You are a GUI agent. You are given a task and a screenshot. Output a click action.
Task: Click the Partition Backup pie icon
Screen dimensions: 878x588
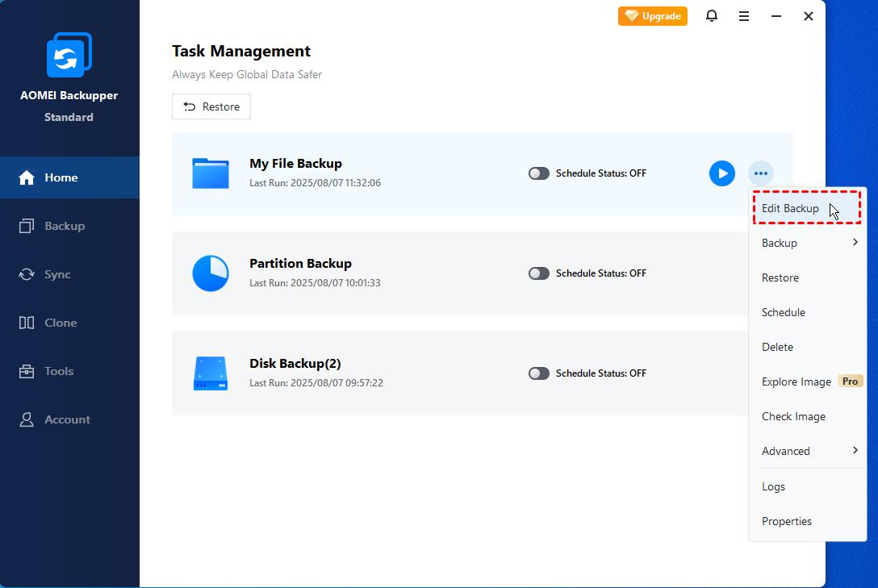[x=211, y=273]
